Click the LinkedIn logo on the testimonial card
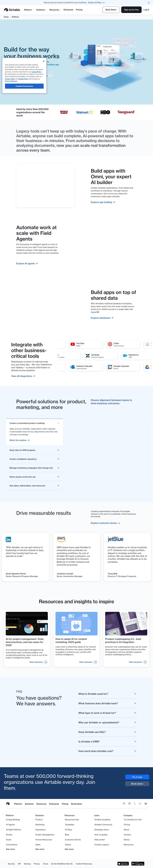Viewport: 153px width, 868px height. [x=8, y=539]
